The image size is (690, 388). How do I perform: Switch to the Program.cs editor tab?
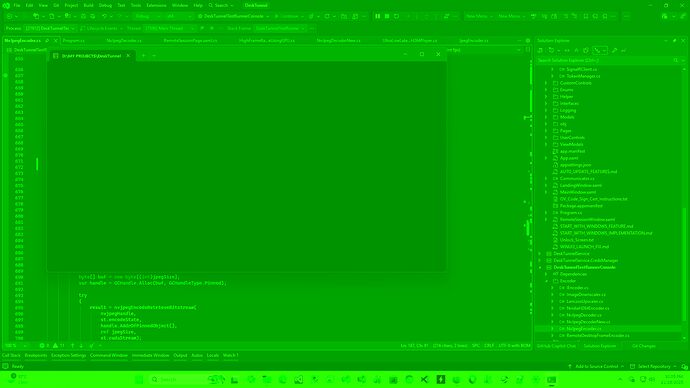pos(73,40)
